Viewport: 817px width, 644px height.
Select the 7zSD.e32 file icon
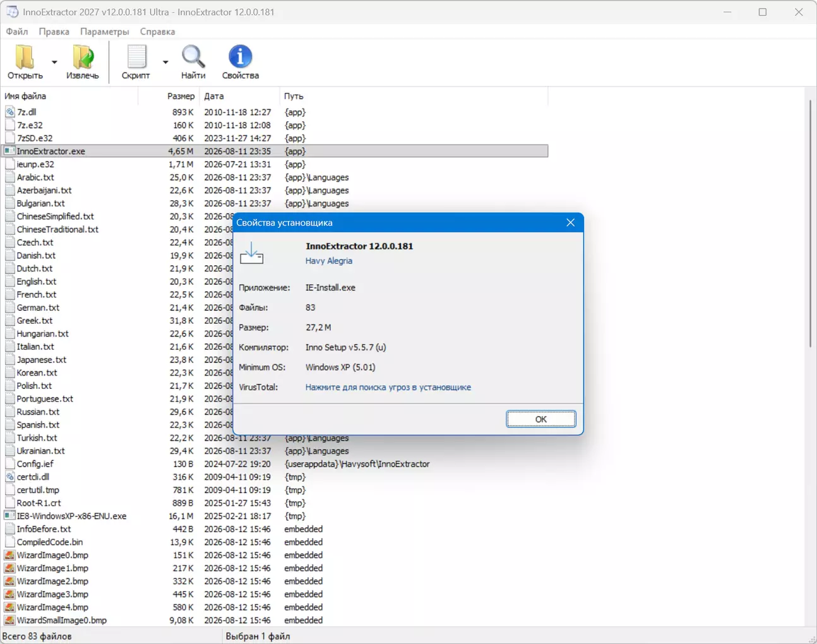coord(10,138)
